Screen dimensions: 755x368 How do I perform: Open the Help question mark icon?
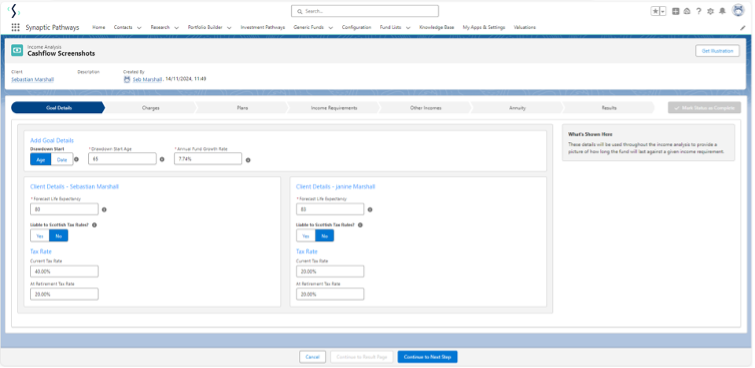click(x=699, y=11)
